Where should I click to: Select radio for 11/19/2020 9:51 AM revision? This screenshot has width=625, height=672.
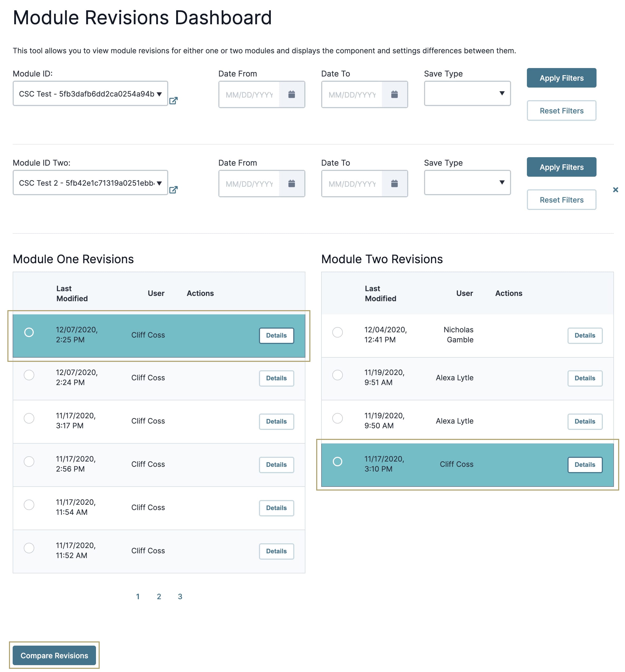337,375
